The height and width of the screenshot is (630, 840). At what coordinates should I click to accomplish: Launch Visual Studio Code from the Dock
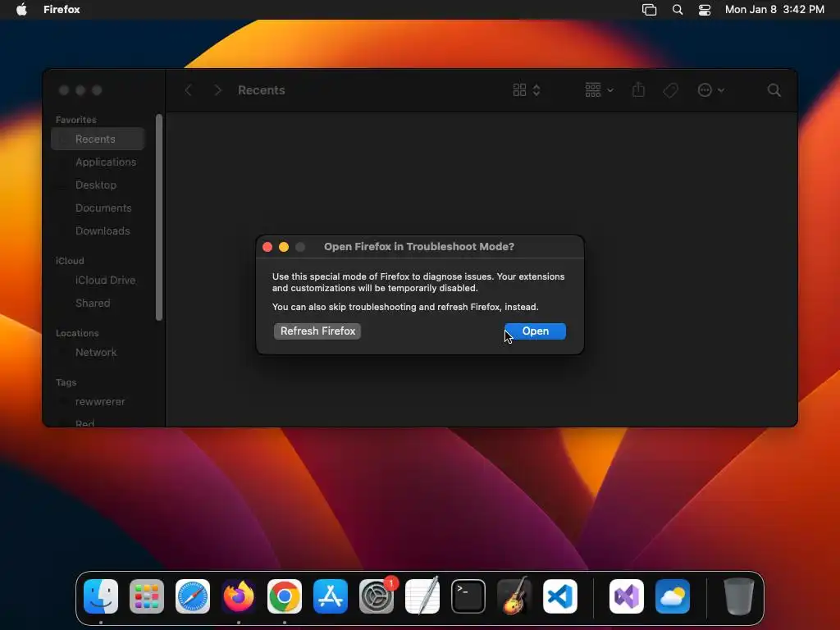[560, 596]
